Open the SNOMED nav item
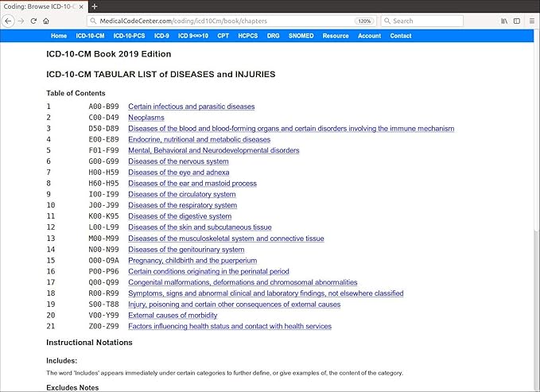 pyautogui.click(x=301, y=36)
